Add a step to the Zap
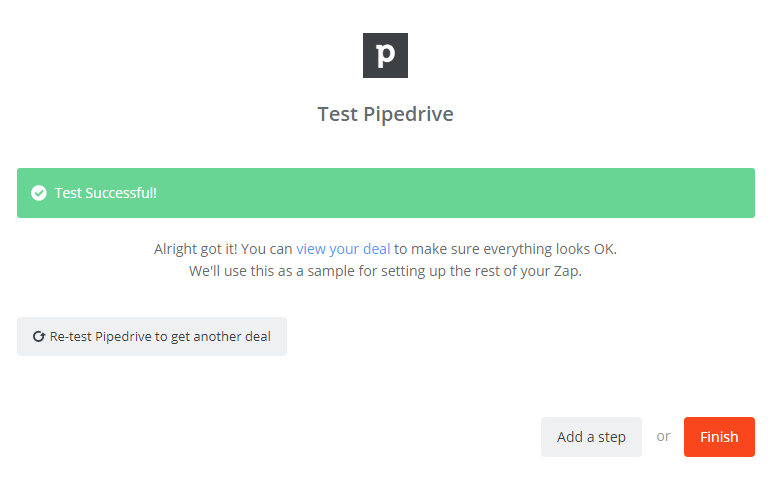The image size is (775, 486). (x=591, y=437)
